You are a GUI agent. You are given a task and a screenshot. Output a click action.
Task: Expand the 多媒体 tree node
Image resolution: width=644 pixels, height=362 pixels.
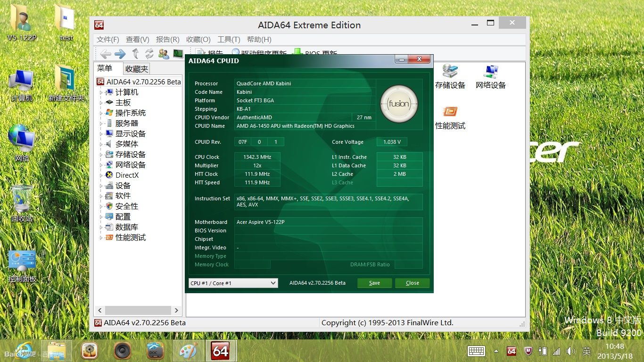pyautogui.click(x=100, y=144)
